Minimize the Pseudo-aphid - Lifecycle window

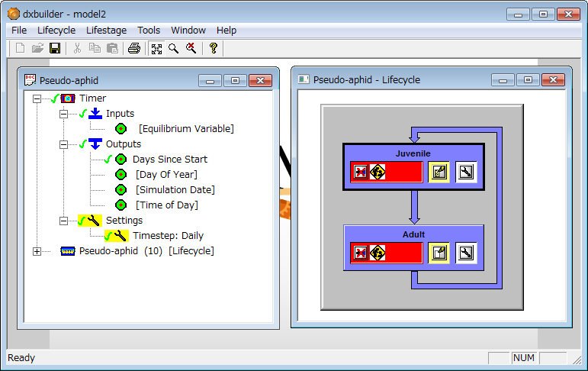tap(503, 80)
